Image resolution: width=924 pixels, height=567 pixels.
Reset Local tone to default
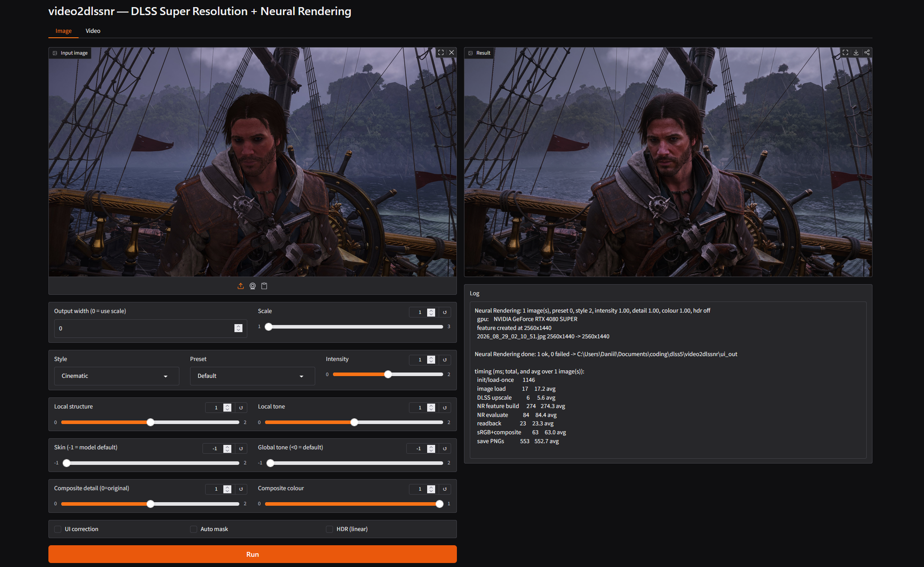click(445, 408)
